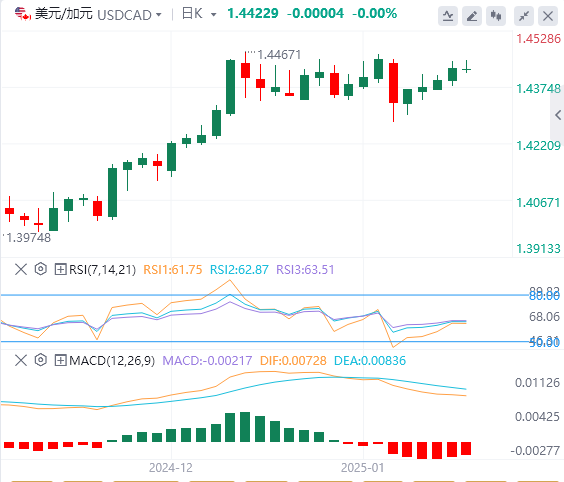Select the MACD(12,26,9) indicator label
564x482 pixels.
pyautogui.click(x=112, y=360)
